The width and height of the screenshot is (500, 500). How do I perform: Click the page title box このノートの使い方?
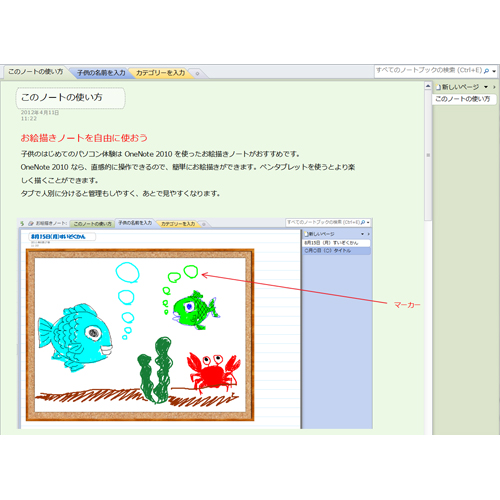pos(71,98)
